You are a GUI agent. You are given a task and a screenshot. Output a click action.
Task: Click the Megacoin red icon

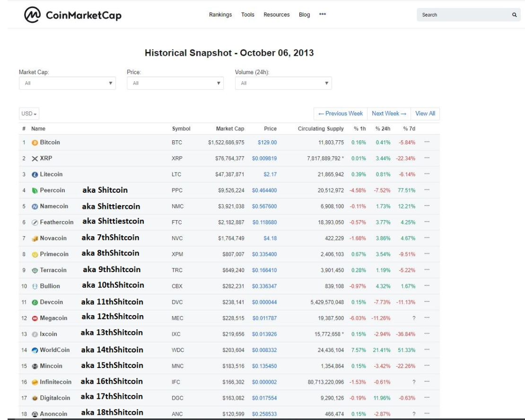click(x=35, y=318)
